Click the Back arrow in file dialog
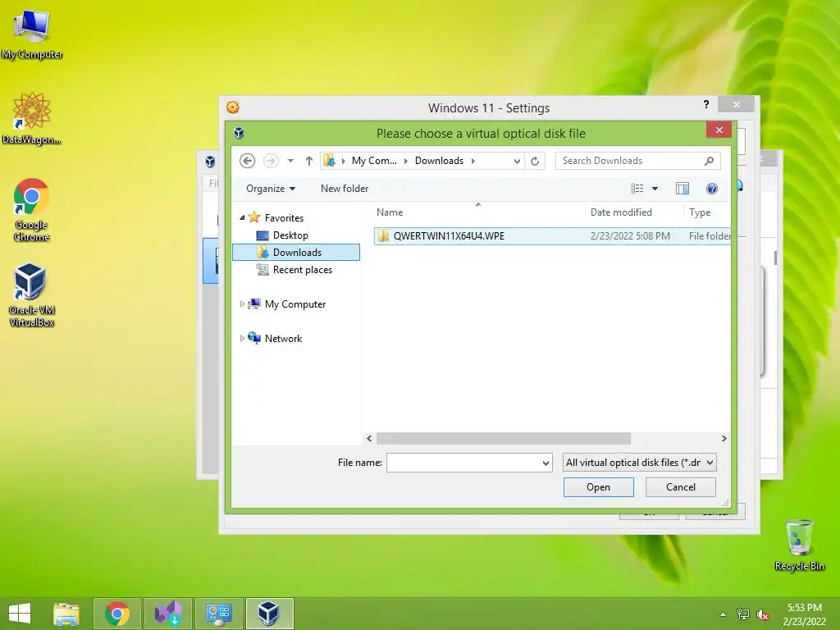 click(x=247, y=161)
